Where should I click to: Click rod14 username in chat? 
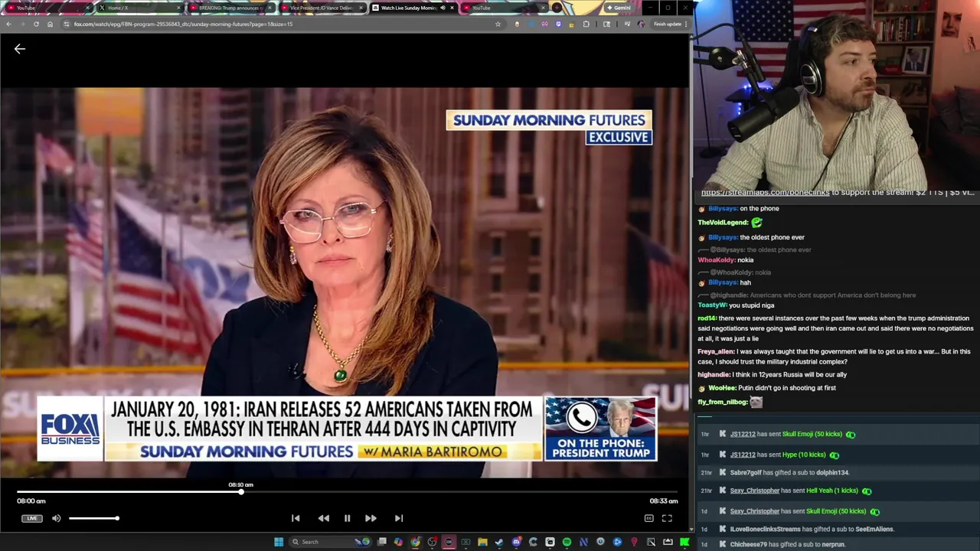coord(707,318)
